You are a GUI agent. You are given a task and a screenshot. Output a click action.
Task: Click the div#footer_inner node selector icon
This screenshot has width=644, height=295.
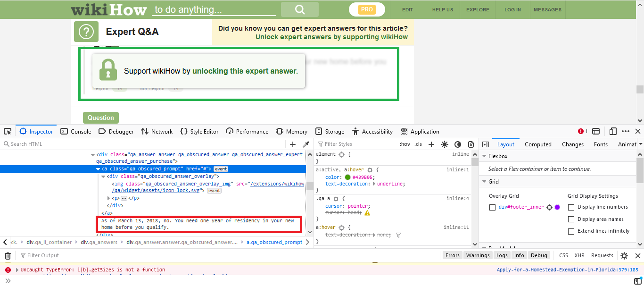click(549, 207)
